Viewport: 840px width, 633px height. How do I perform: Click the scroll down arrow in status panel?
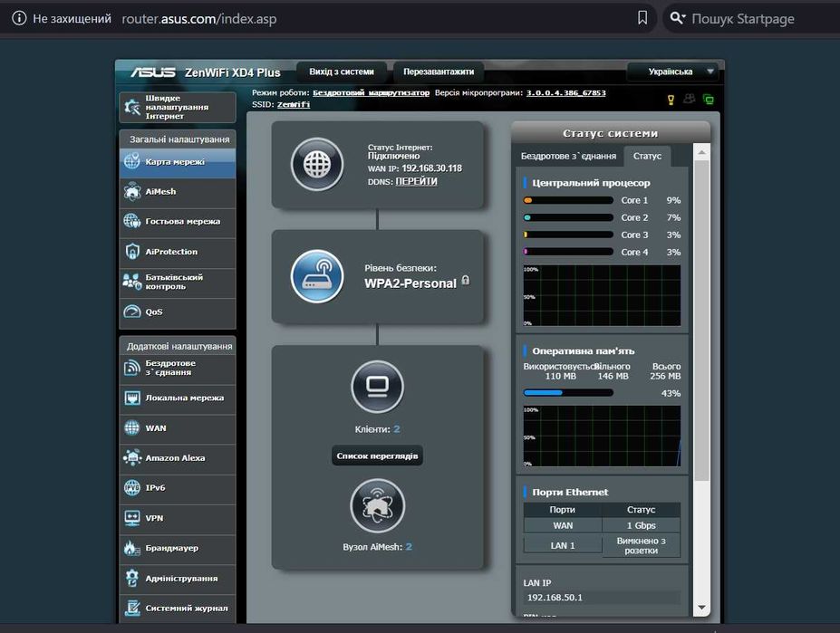(702, 608)
